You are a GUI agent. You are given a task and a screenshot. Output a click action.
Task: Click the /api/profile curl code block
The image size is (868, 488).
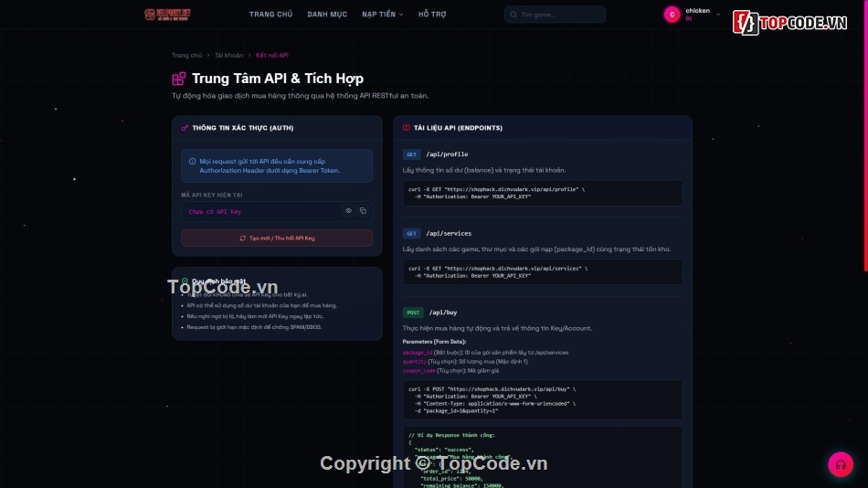(x=543, y=194)
